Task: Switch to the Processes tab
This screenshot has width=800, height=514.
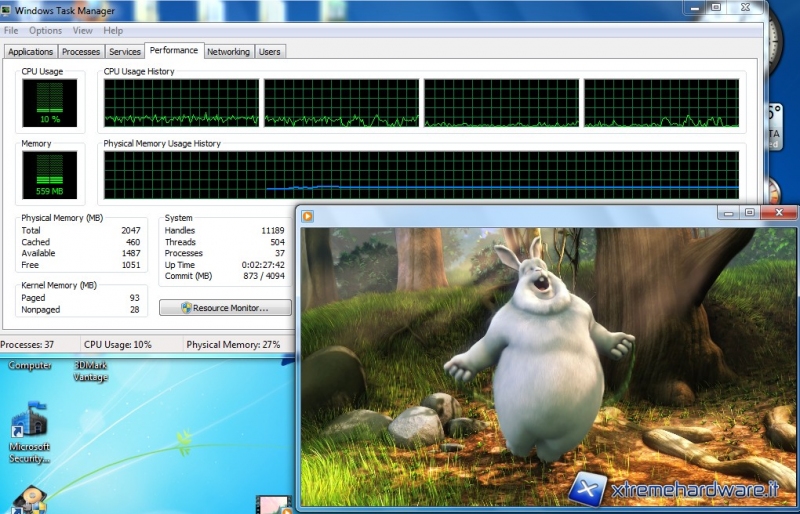Action: pyautogui.click(x=80, y=52)
